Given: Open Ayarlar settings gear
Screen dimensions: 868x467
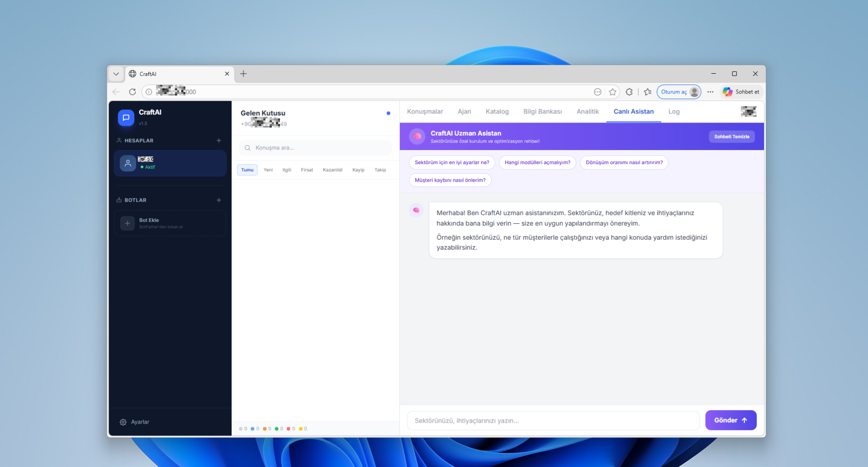Looking at the screenshot, I should coord(123,422).
